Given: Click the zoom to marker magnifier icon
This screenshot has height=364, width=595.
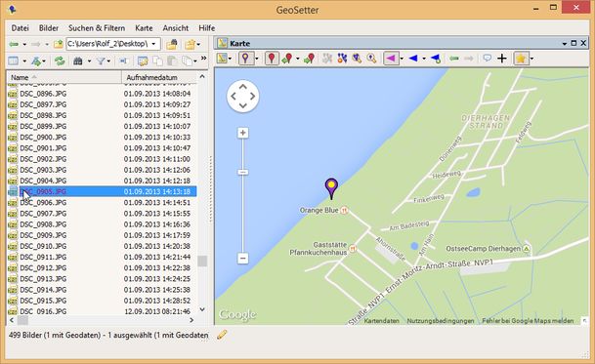Looking at the screenshot, I should click(x=357, y=58).
